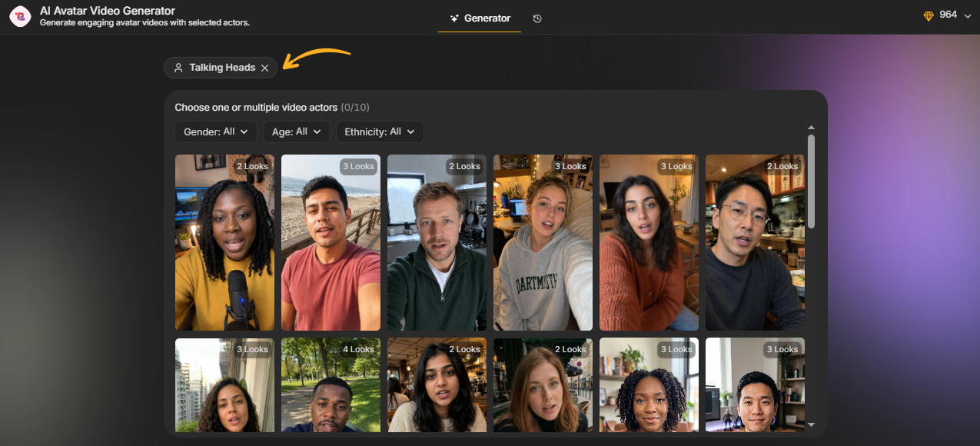The width and height of the screenshot is (980, 446).
Task: Select the curly-haired woman on city balcony
Action: point(224,385)
